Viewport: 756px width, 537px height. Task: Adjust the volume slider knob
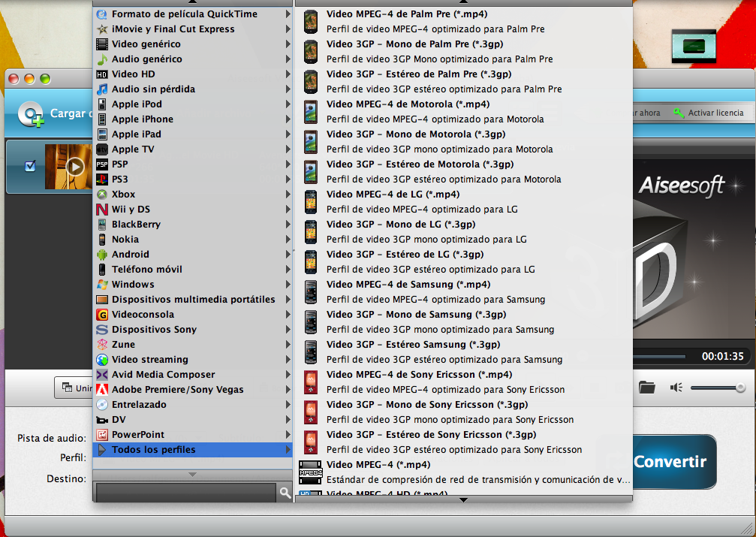740,388
